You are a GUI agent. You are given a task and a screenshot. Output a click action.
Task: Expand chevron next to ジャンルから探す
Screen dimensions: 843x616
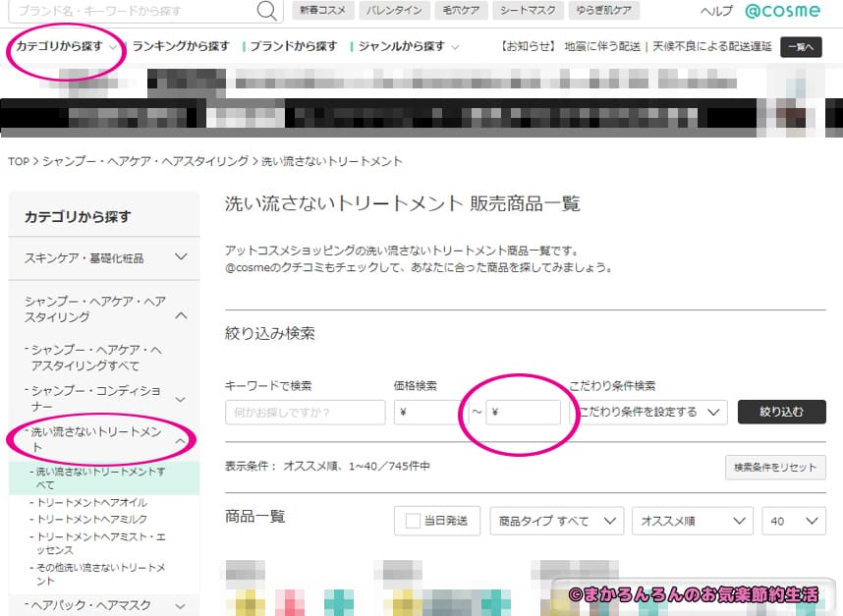coord(455,47)
